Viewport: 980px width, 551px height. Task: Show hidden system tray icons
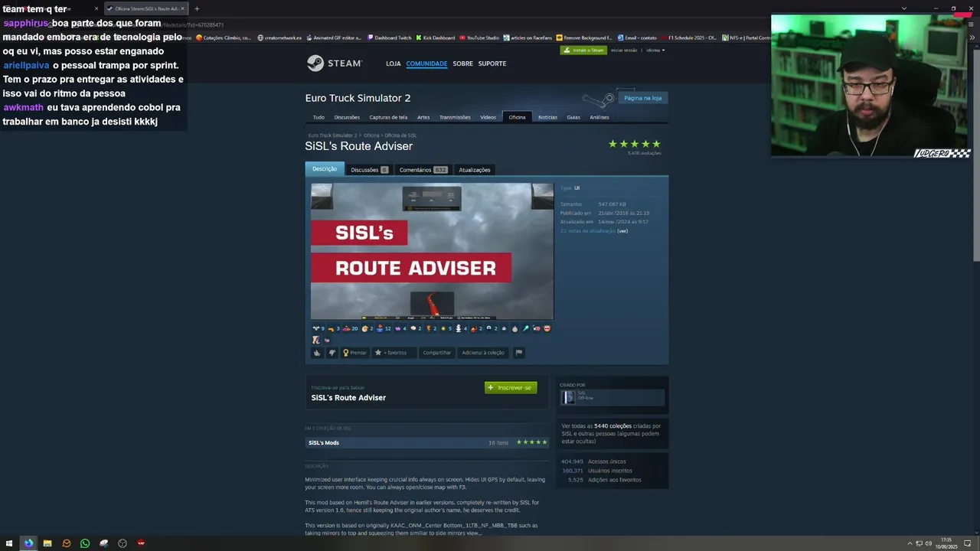(910, 543)
